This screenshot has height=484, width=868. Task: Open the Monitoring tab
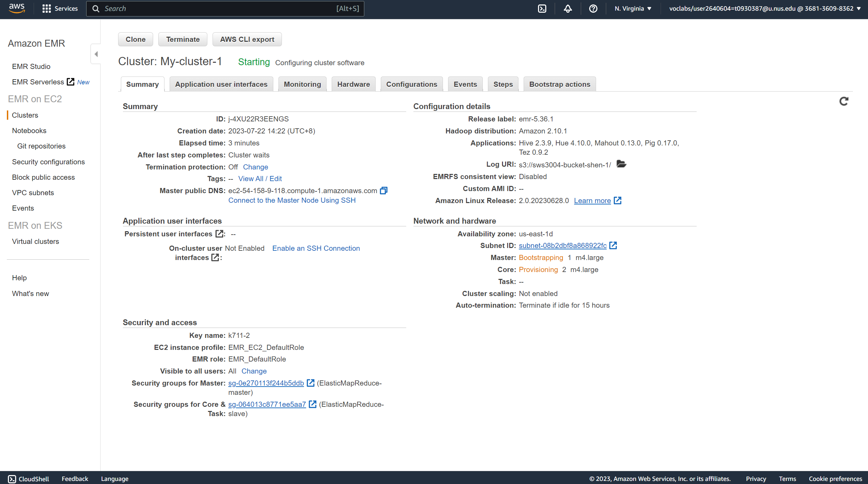pos(302,84)
